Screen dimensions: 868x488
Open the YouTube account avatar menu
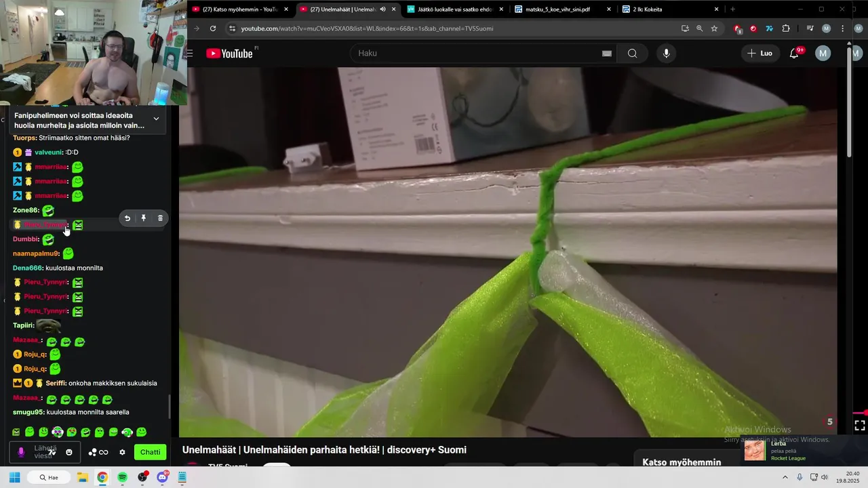[x=823, y=54]
